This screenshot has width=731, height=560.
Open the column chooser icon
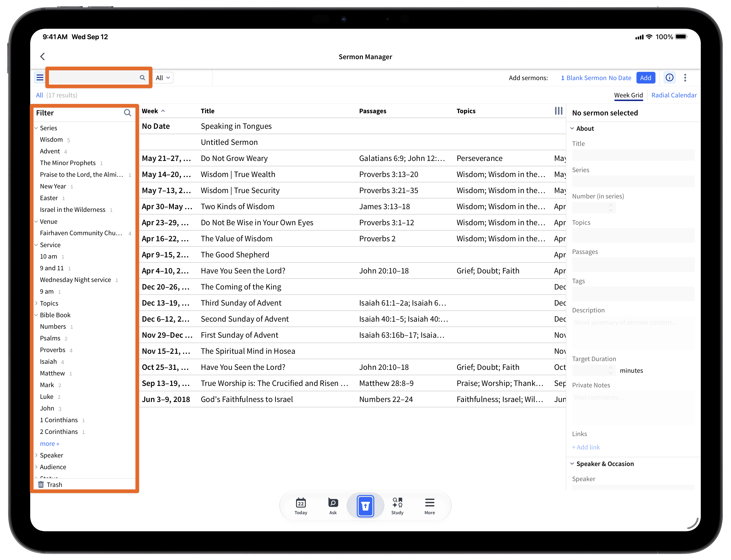click(558, 111)
